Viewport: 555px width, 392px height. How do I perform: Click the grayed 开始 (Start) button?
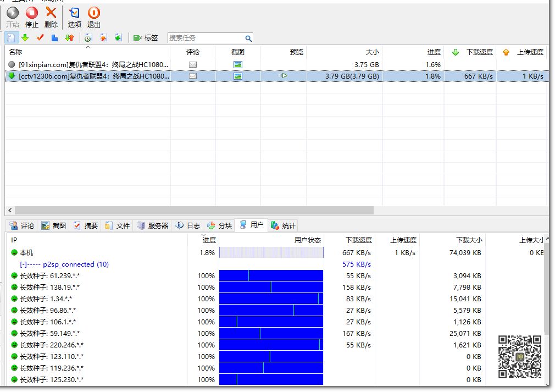click(x=13, y=18)
